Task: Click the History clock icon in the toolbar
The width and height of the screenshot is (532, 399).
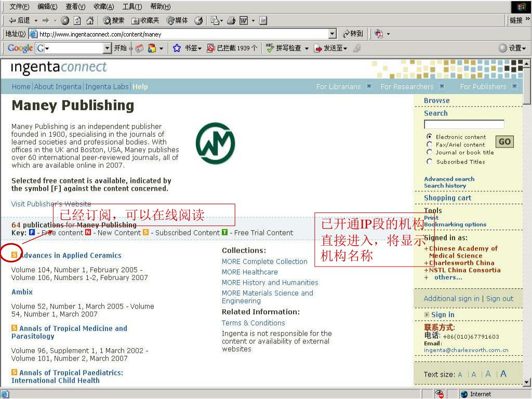Action: [198, 21]
